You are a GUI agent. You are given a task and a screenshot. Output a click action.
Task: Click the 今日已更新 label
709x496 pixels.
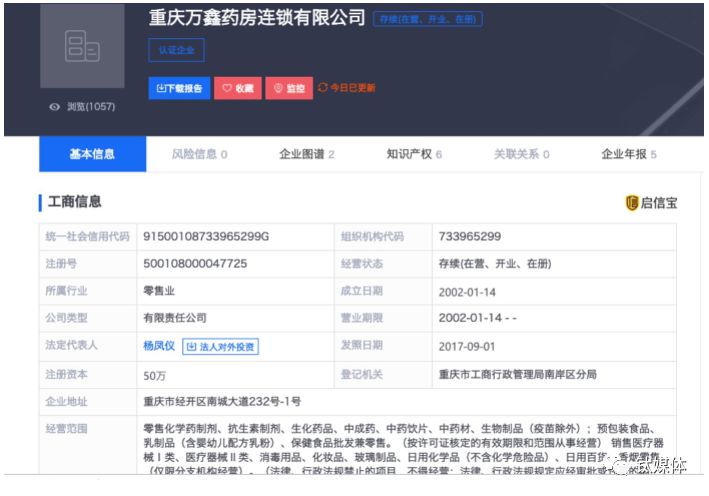[353, 88]
